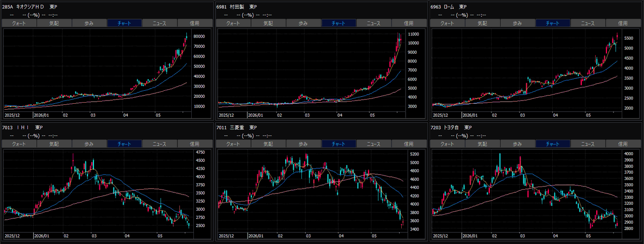Switch to 信用 tab in 村田製 panel
This screenshot has width=644, height=244.
click(x=409, y=23)
